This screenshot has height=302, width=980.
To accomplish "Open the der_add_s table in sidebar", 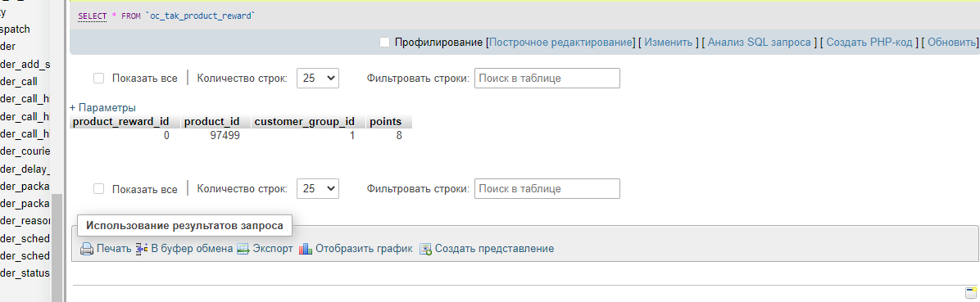I will (x=25, y=64).
